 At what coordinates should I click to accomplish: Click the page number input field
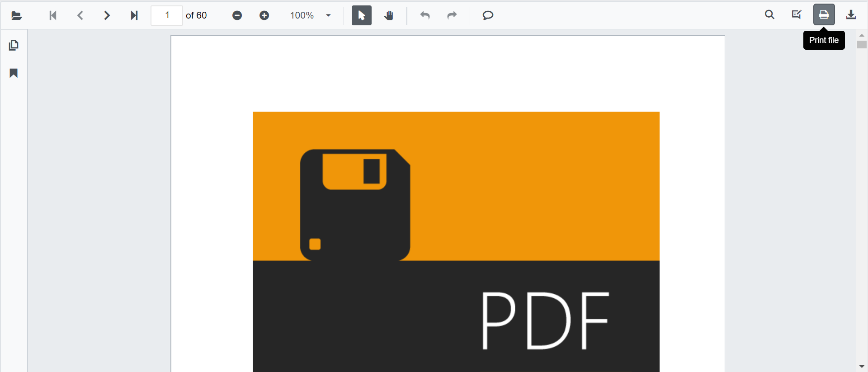pos(167,15)
